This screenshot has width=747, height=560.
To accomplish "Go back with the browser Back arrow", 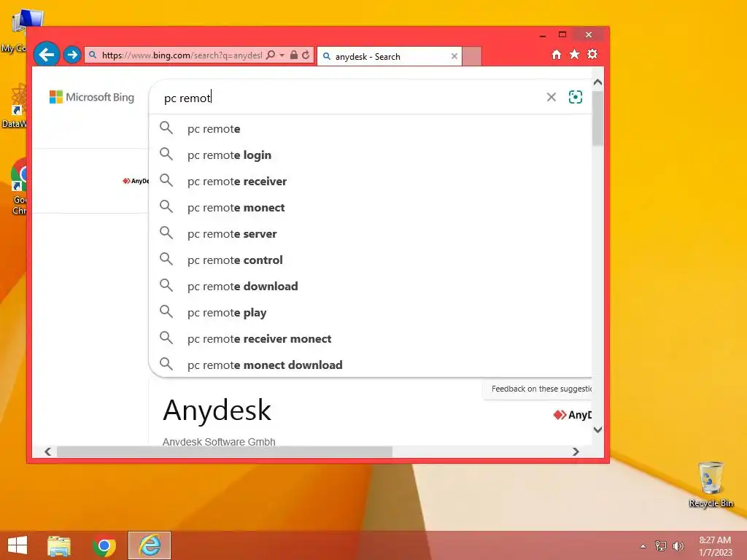I will [46, 55].
